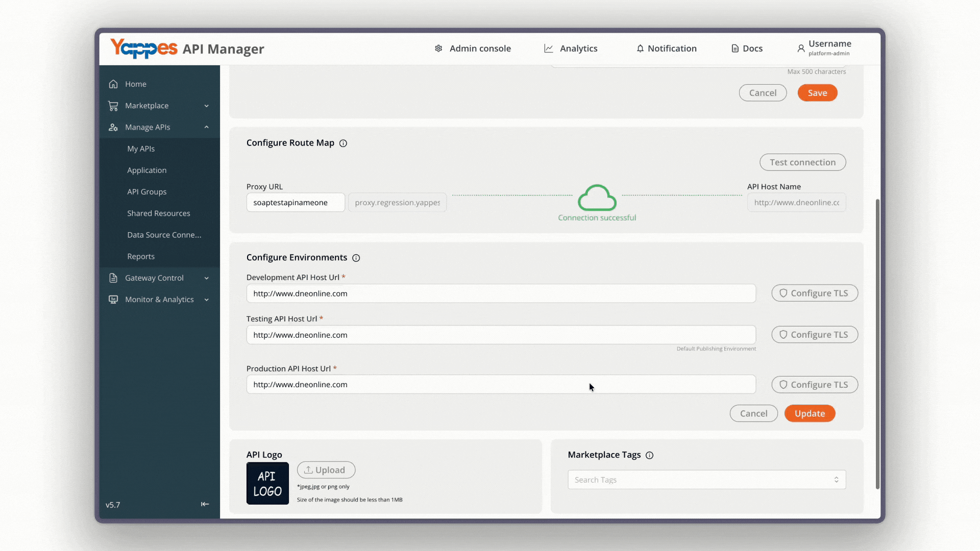
Task: Open Data Source Connections in sidebar
Action: (164, 235)
